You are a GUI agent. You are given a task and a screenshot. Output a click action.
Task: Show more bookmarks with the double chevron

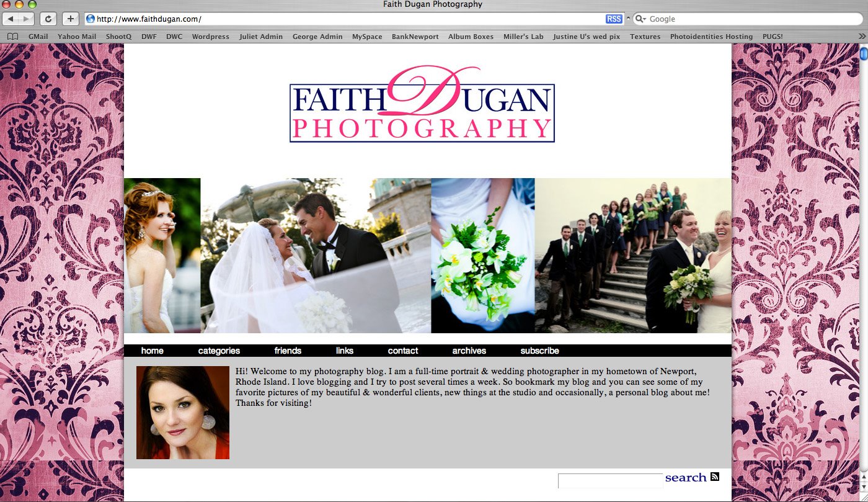tap(861, 37)
